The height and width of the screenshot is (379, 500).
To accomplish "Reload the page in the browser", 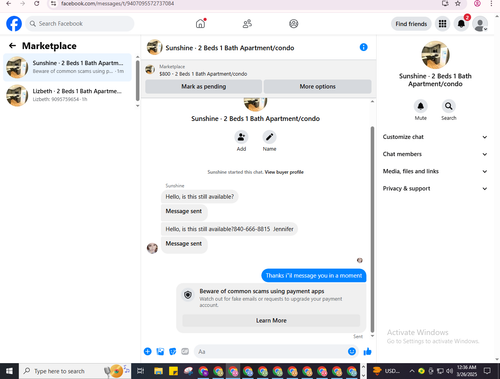I will click(37, 4).
